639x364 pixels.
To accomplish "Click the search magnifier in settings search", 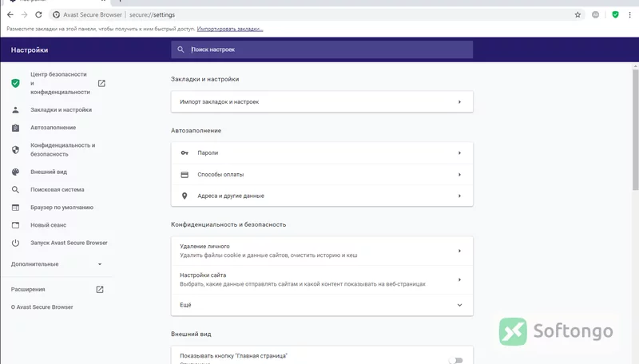I will (181, 49).
